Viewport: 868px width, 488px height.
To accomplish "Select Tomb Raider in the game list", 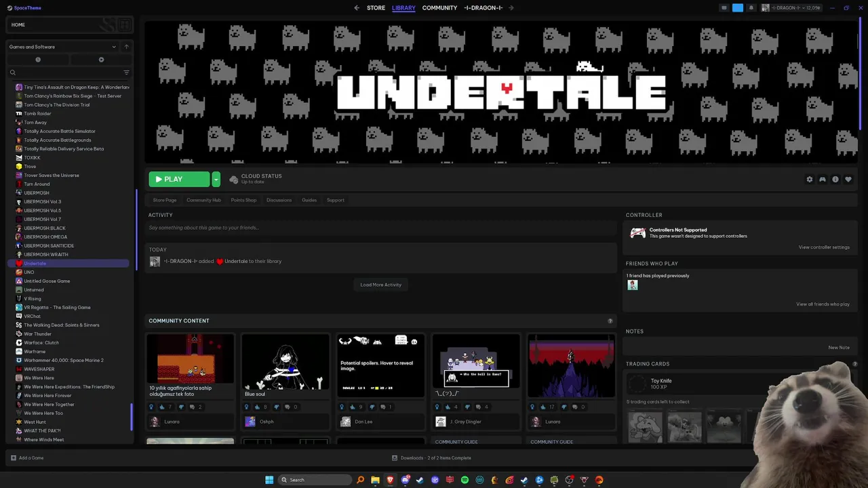I will pos(68,113).
